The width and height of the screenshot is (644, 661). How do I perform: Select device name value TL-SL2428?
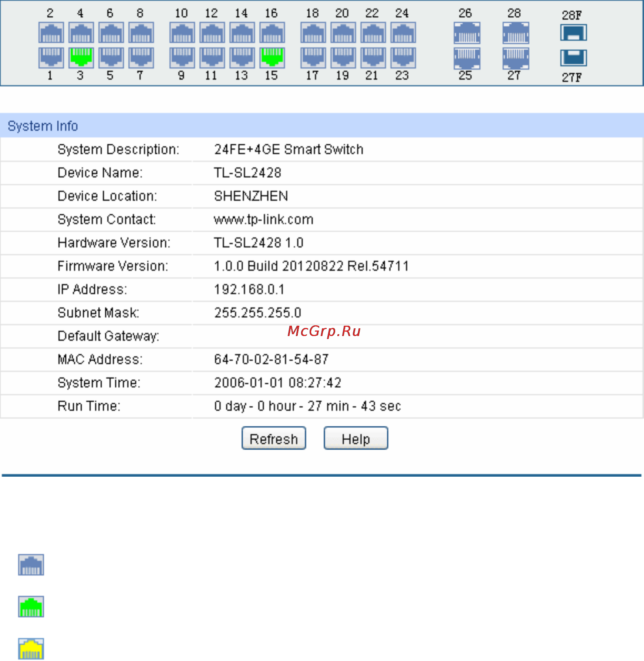pyautogui.click(x=248, y=173)
